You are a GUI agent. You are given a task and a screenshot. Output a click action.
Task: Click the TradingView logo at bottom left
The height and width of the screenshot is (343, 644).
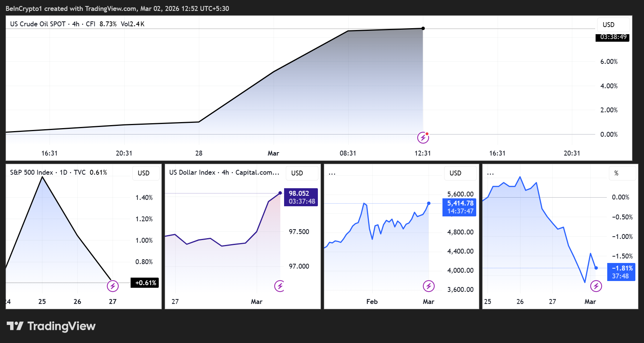pos(51,326)
